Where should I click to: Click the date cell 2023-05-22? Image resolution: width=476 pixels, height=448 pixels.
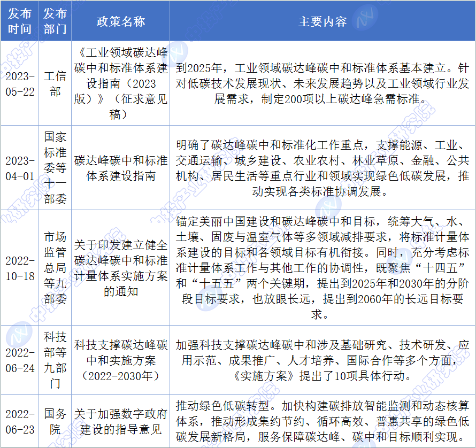pos(20,84)
